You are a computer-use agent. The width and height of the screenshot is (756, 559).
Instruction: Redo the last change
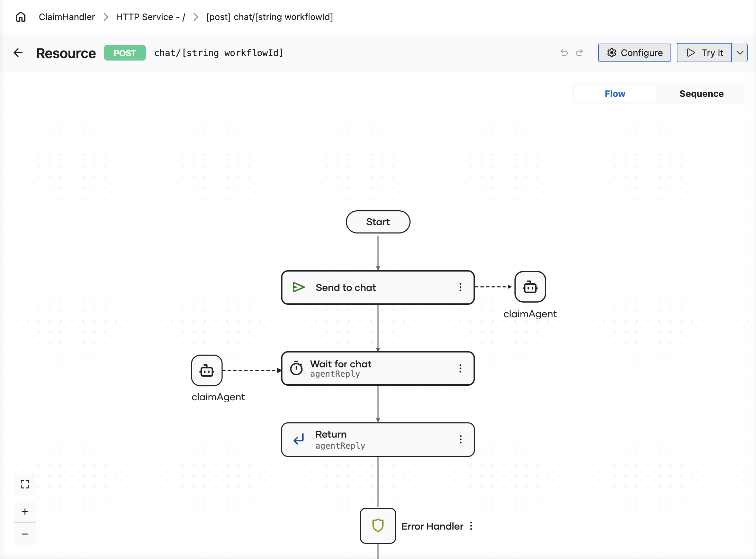579,53
